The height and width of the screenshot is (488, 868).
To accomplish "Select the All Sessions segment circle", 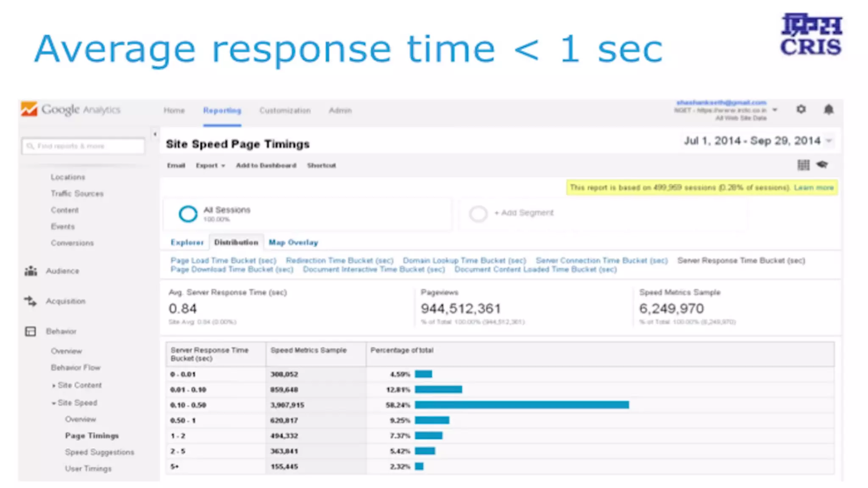I will (188, 213).
